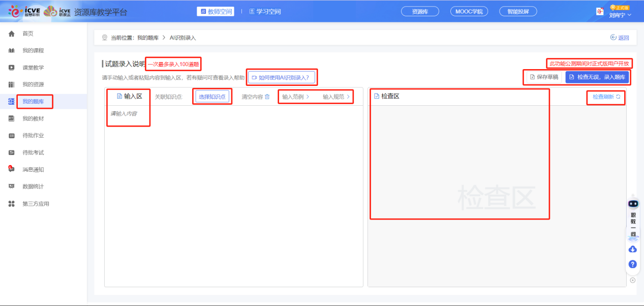Click the 课堂教学 play icon
The height and width of the screenshot is (306, 644).
pyautogui.click(x=11, y=68)
